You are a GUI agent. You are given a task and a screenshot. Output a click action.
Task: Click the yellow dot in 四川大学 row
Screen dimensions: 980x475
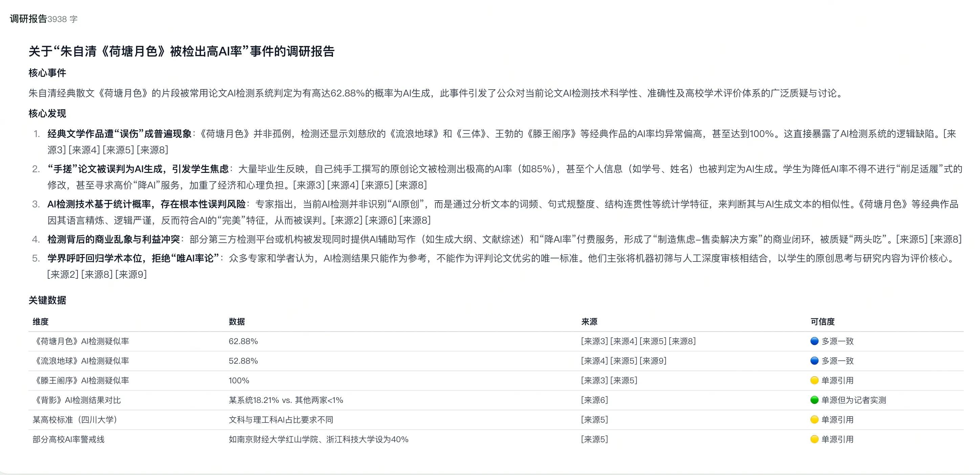click(814, 420)
